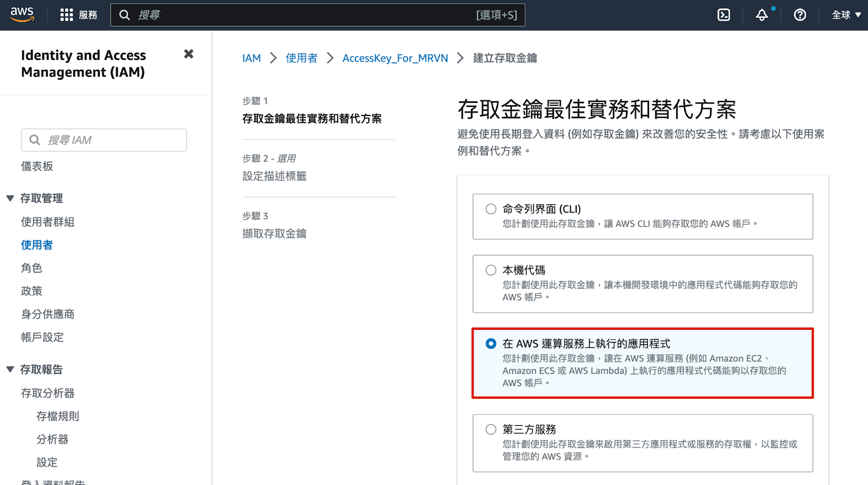
Task: Click the top 搜尋 search field
Action: click(317, 15)
